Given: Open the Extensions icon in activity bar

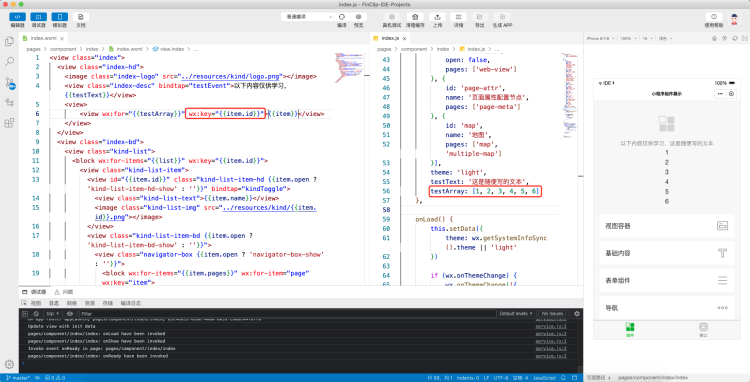Looking at the screenshot, I should pos(9,123).
